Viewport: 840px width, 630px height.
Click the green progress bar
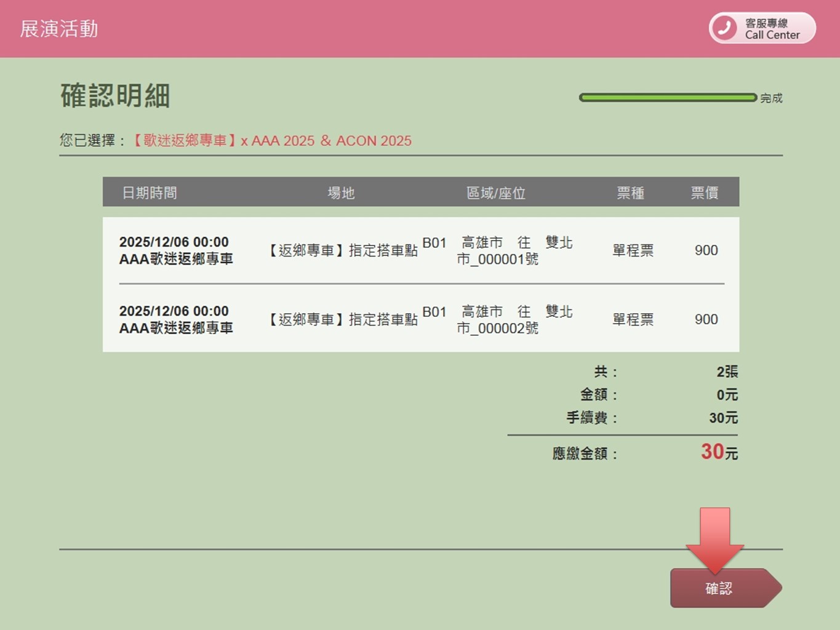click(667, 98)
